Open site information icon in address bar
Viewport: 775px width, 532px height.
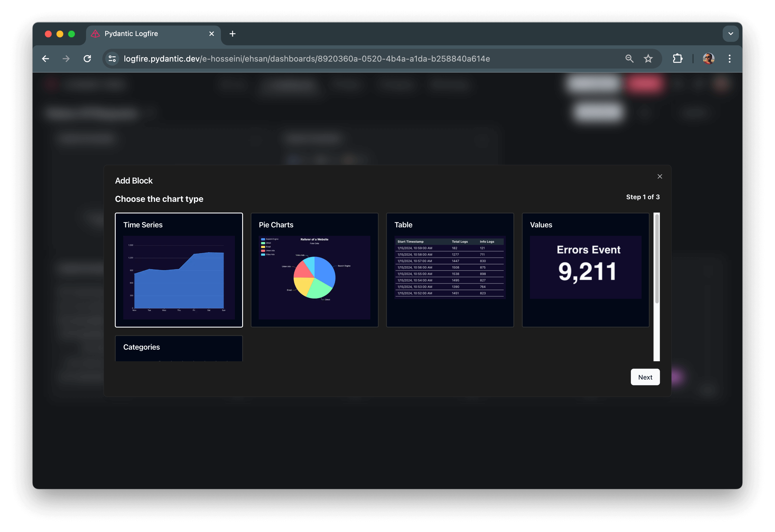tap(112, 59)
